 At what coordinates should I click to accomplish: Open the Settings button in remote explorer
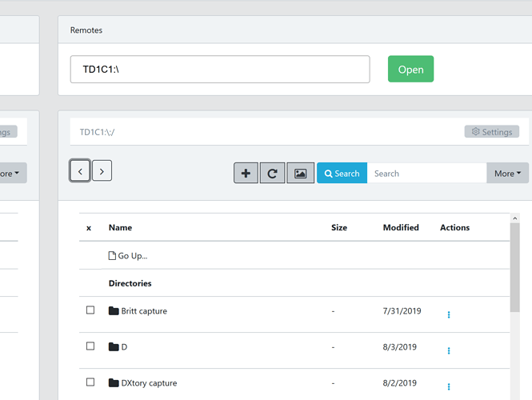(492, 132)
